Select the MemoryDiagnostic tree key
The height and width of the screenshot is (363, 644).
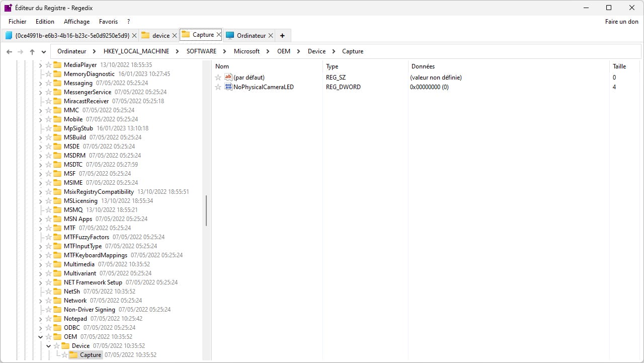(89, 74)
